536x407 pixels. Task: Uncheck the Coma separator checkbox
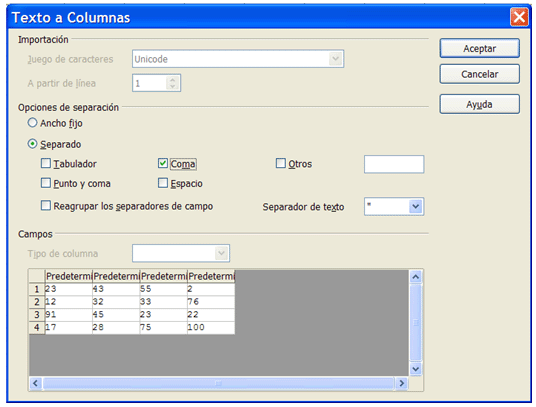[x=163, y=163]
